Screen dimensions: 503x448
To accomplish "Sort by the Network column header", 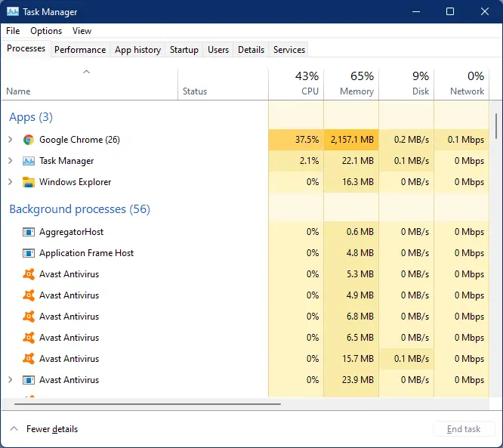I will [461, 84].
